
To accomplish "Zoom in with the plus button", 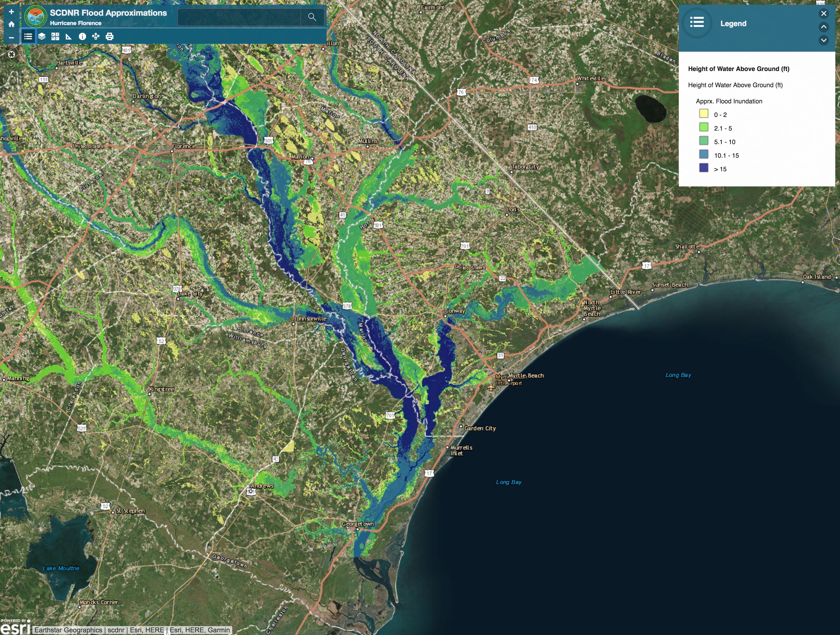I will pos(11,12).
